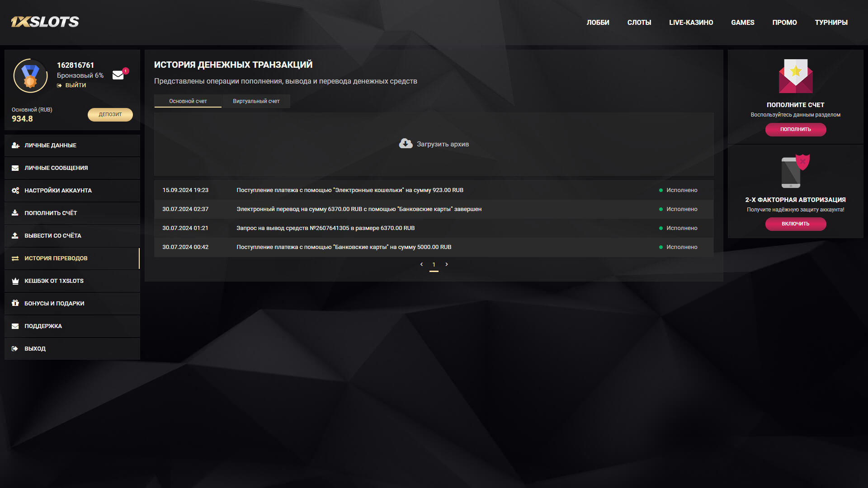Select page 1 in pagination
The height and width of the screenshot is (488, 868).
(434, 265)
